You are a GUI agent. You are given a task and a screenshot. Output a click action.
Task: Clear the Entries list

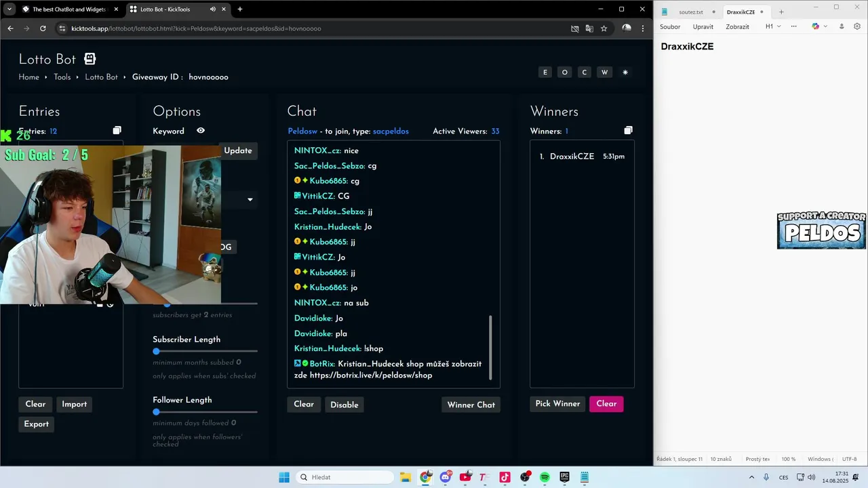pos(35,404)
